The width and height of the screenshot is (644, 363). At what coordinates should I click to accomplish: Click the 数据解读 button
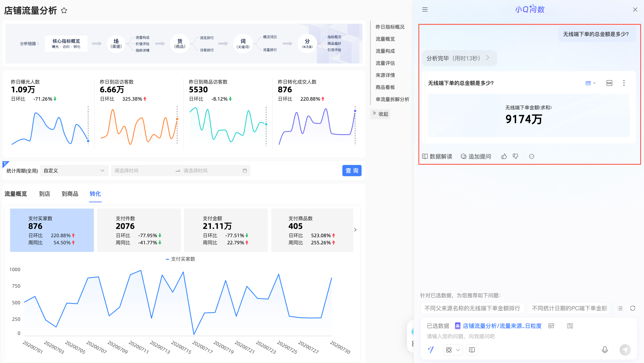tap(437, 156)
